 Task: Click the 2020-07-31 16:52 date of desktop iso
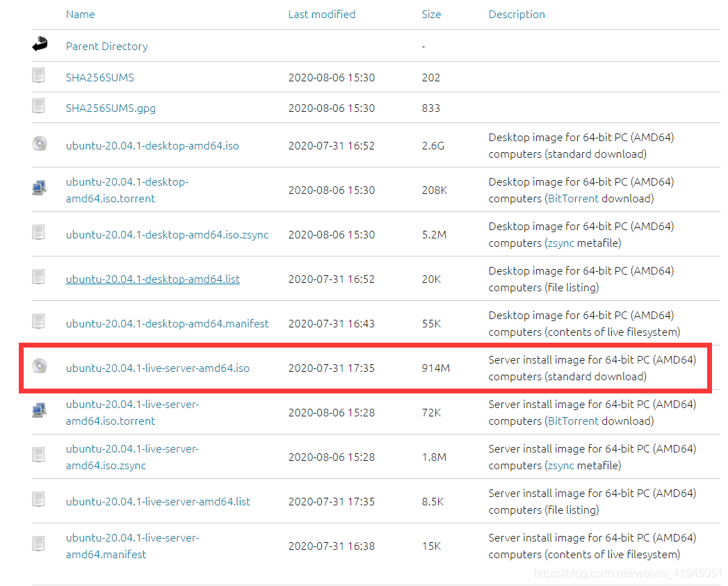point(332,146)
